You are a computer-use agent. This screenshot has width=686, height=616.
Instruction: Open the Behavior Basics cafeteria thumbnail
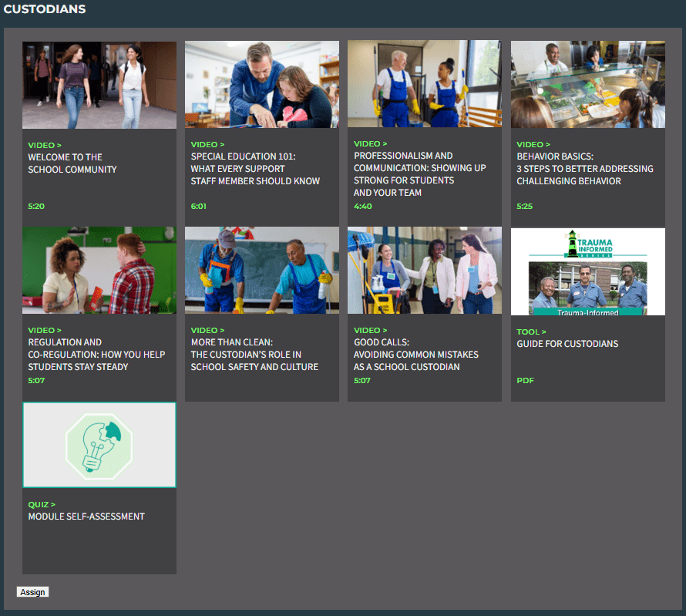[x=588, y=85]
